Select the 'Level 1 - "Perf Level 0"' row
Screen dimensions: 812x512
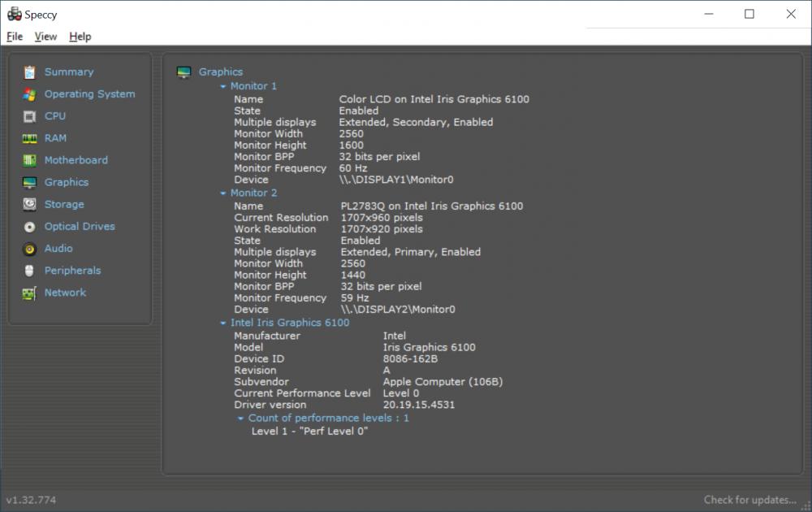(309, 432)
